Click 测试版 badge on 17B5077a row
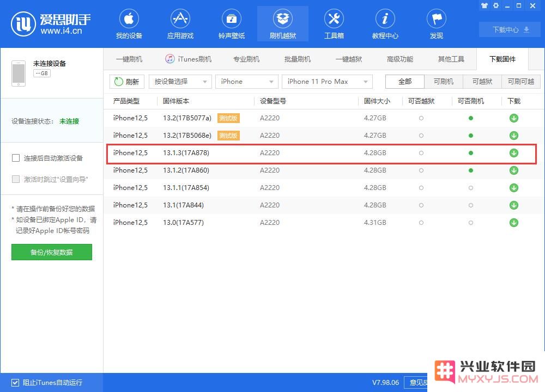Viewport: 545px width, 392px height. [x=228, y=118]
